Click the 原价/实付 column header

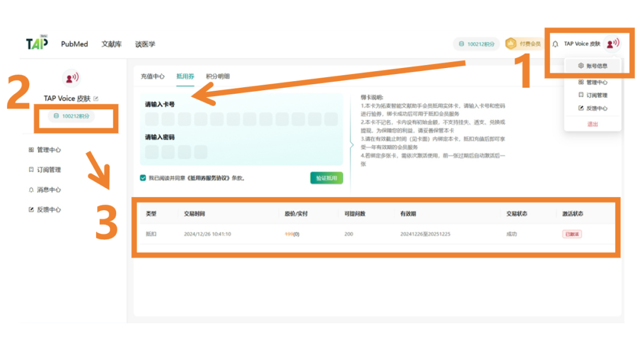click(296, 214)
